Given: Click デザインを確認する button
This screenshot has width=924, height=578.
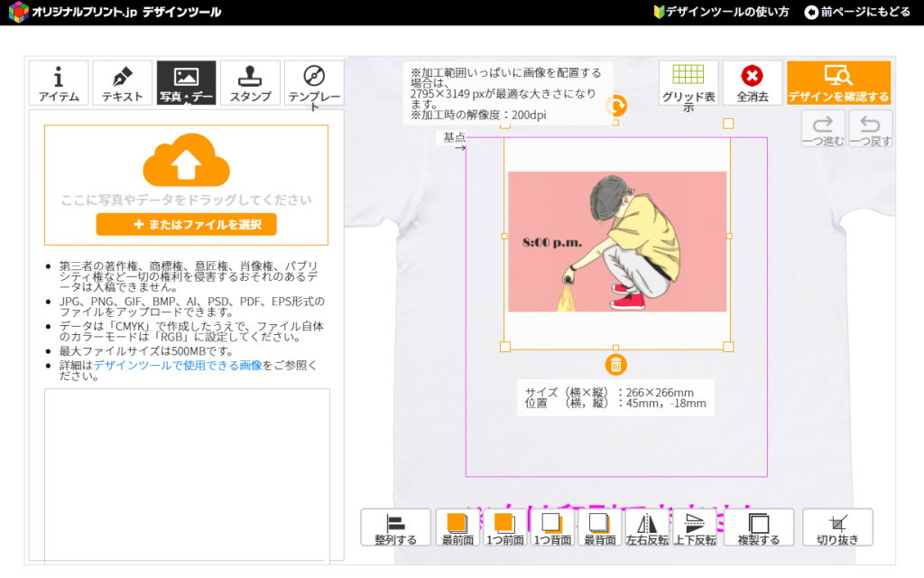Looking at the screenshot, I should coord(838,83).
